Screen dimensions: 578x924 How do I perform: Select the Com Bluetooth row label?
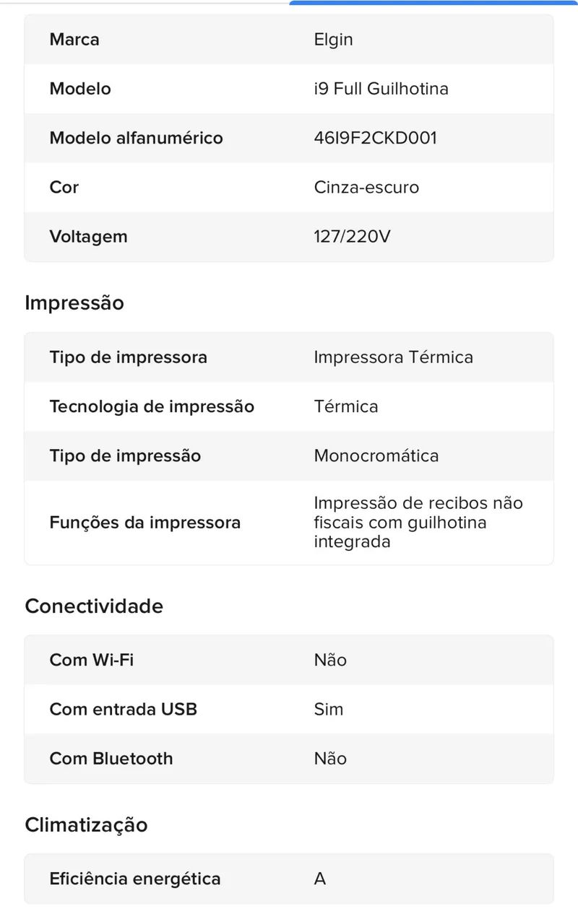click(111, 759)
